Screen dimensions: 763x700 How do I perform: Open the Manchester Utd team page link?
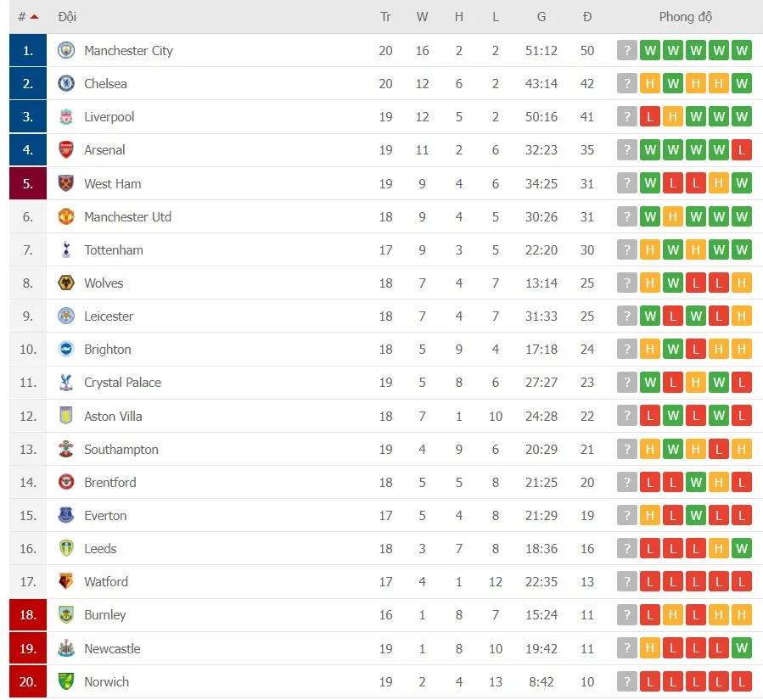point(127,216)
